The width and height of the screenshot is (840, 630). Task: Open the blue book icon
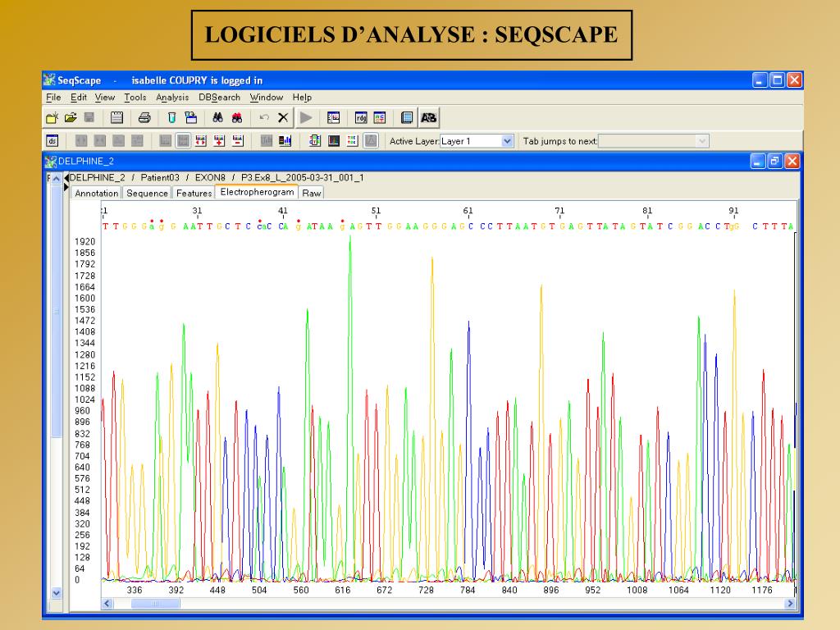click(407, 118)
